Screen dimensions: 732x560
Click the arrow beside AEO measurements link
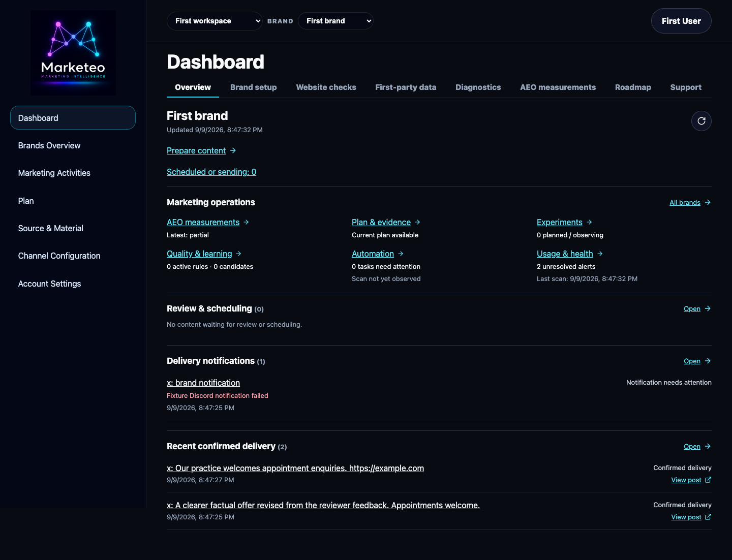(247, 222)
